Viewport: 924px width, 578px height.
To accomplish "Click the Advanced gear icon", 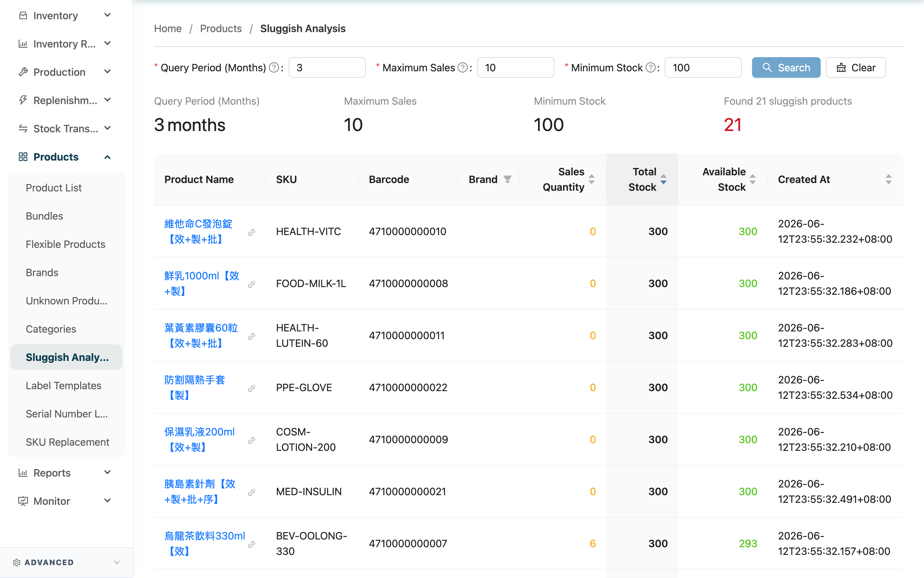I will pyautogui.click(x=16, y=562).
